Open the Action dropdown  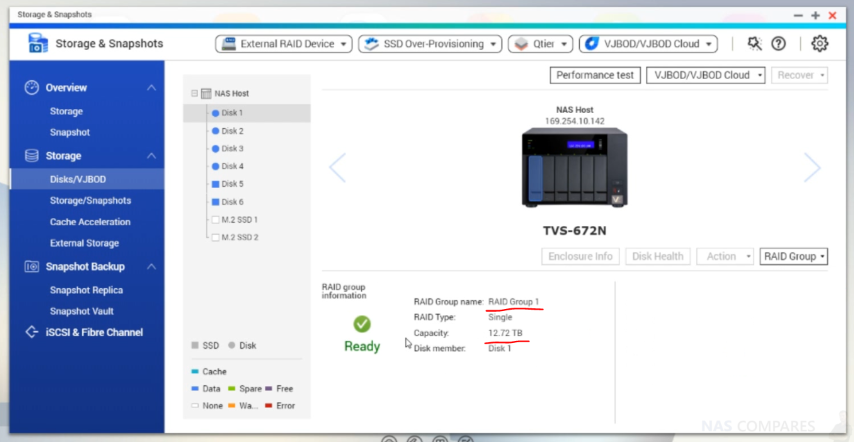[x=725, y=256]
